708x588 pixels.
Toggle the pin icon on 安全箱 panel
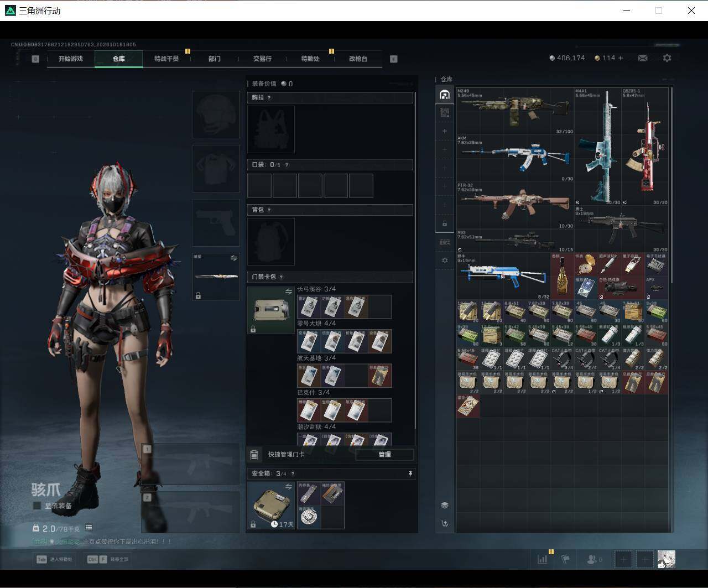pos(410,473)
